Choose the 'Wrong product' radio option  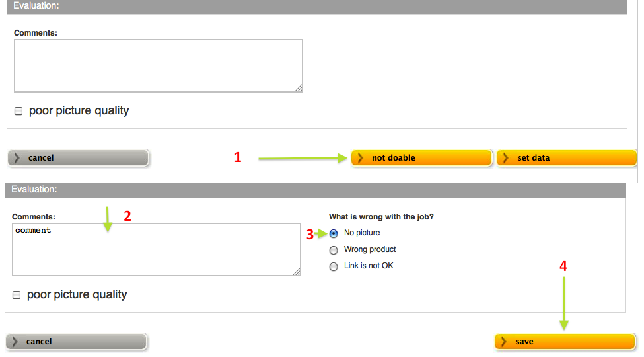click(x=334, y=250)
